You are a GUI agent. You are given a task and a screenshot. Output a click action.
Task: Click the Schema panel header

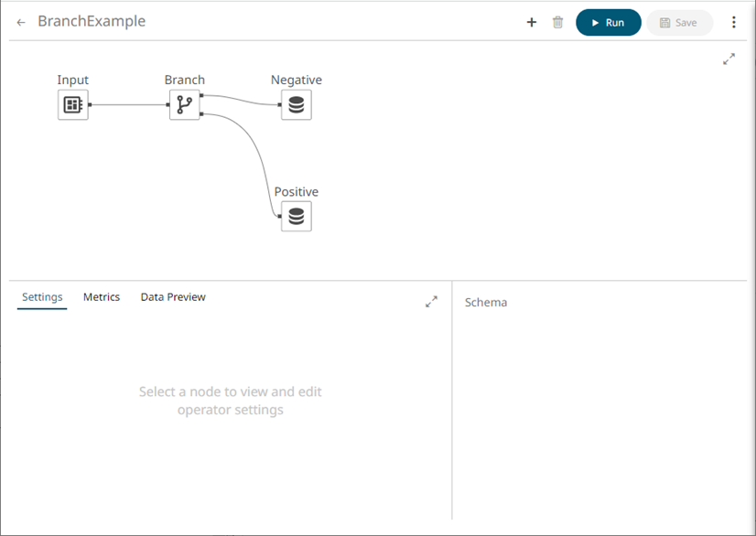tap(485, 302)
